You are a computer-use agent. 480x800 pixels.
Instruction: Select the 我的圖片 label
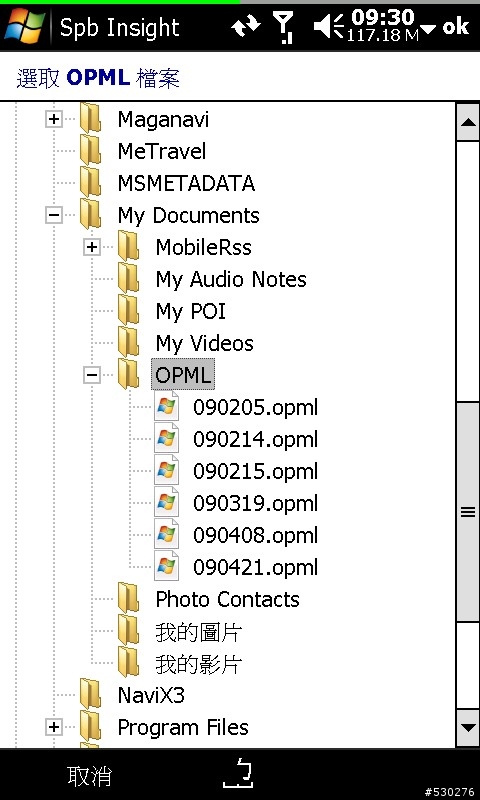pyautogui.click(x=198, y=633)
